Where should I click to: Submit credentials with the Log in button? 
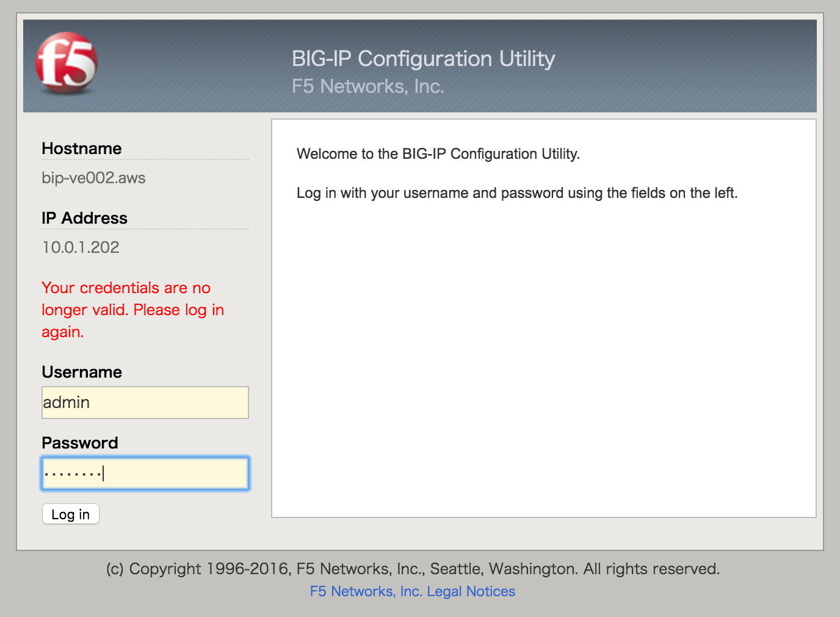(71, 514)
